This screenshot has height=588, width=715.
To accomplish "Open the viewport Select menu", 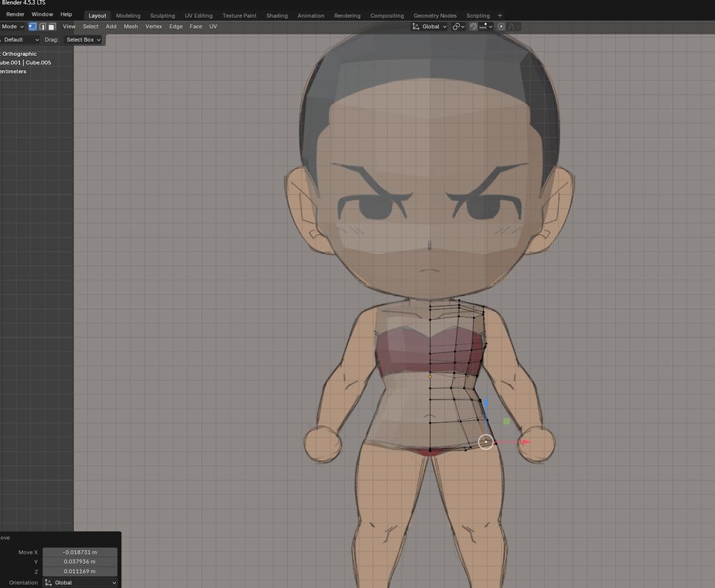I will pyautogui.click(x=90, y=26).
